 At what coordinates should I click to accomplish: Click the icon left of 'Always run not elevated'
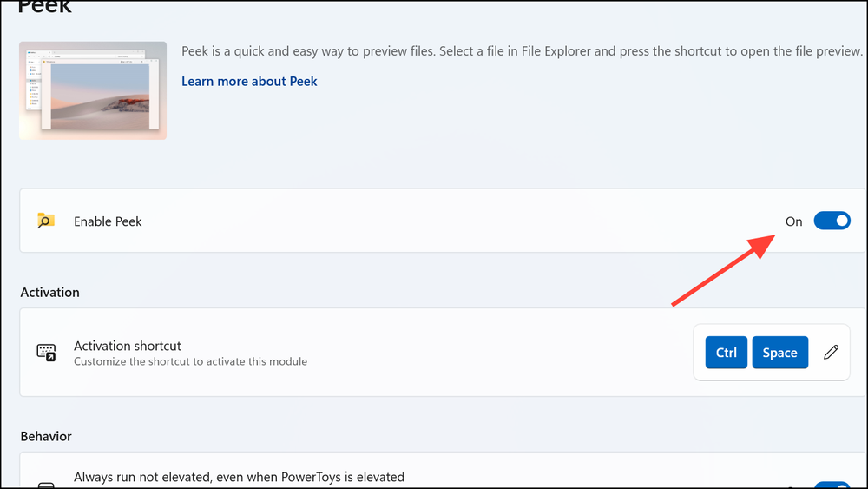pos(46,485)
